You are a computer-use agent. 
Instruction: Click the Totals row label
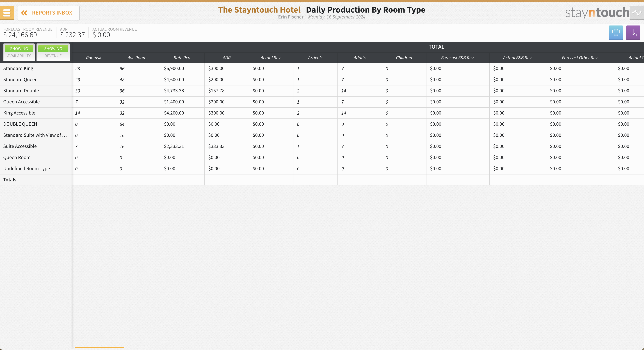point(10,180)
